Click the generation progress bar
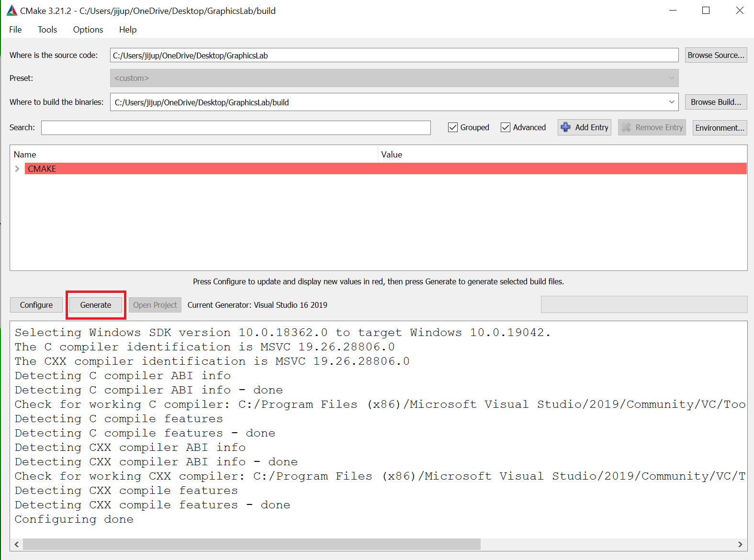The width and height of the screenshot is (754, 560). pos(644,304)
